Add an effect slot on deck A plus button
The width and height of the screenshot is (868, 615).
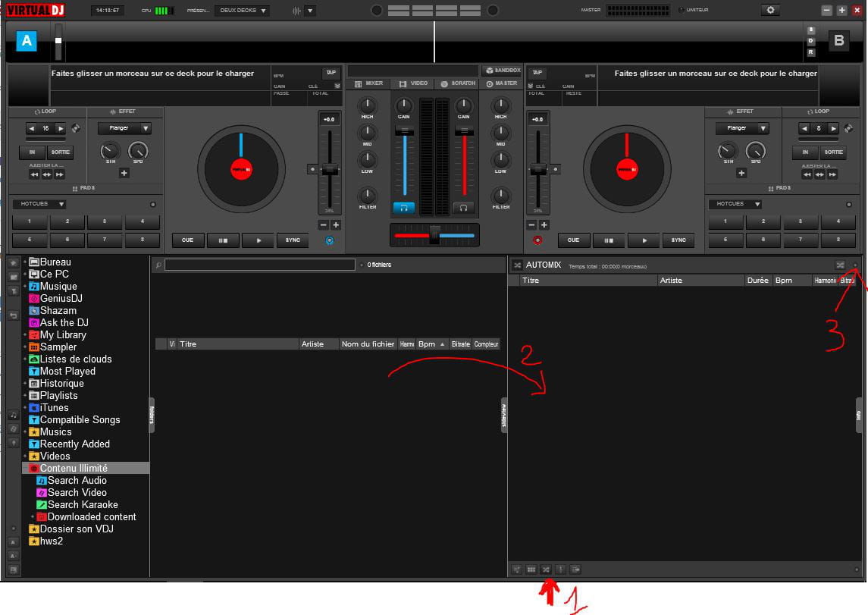124,173
